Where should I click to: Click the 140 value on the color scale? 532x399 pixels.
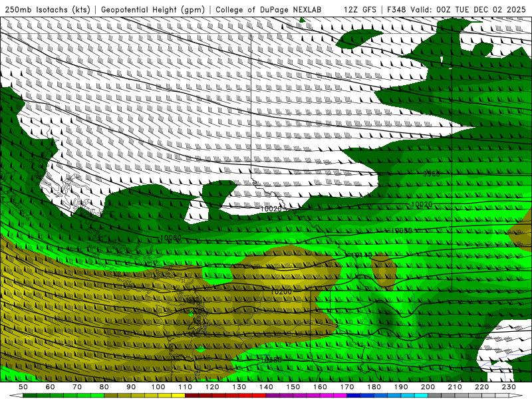(266, 387)
